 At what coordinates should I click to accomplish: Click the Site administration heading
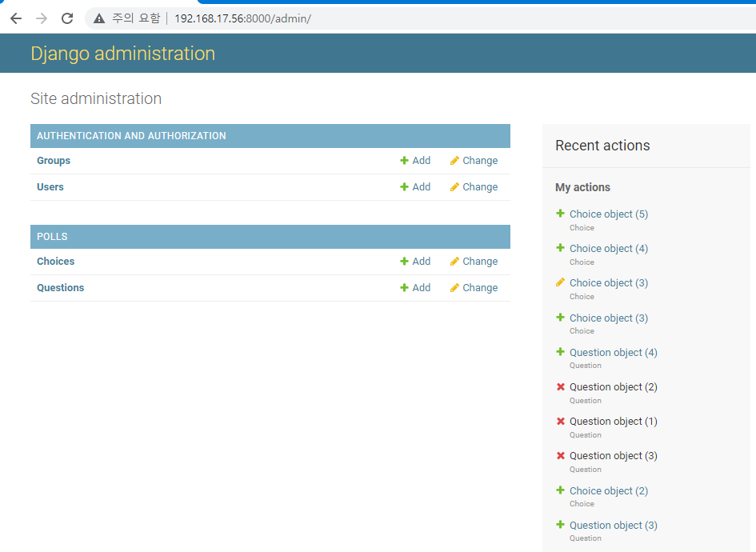tap(96, 99)
